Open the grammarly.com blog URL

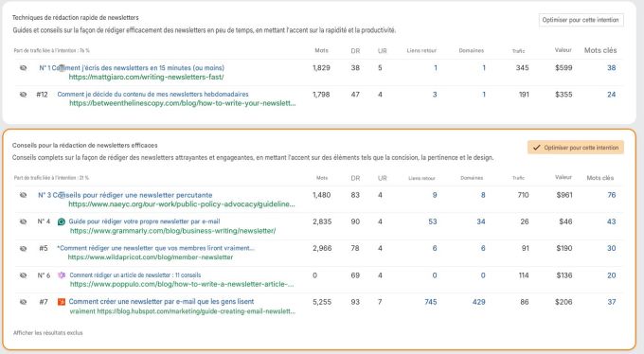coord(173,231)
